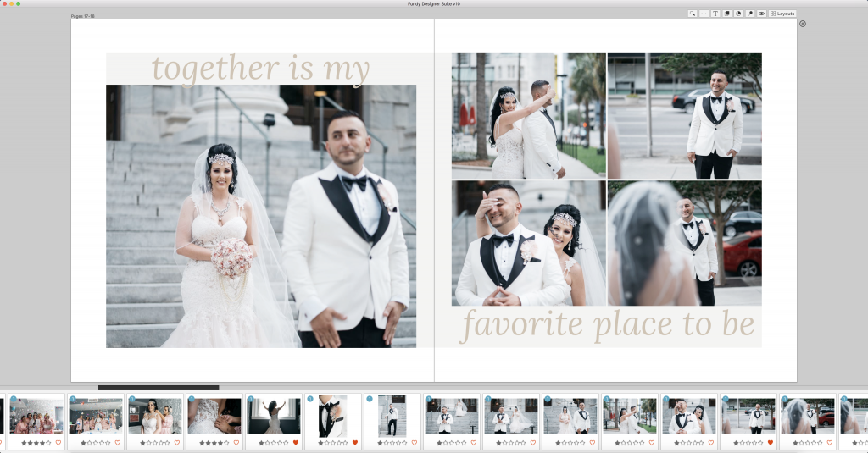Click blue usage badge on pink robes confetti thumbnail
The width and height of the screenshot is (868, 453).
click(x=14, y=399)
